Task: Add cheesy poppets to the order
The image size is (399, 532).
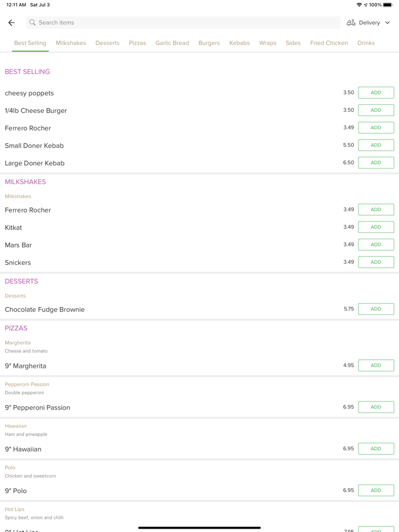Action: (376, 93)
